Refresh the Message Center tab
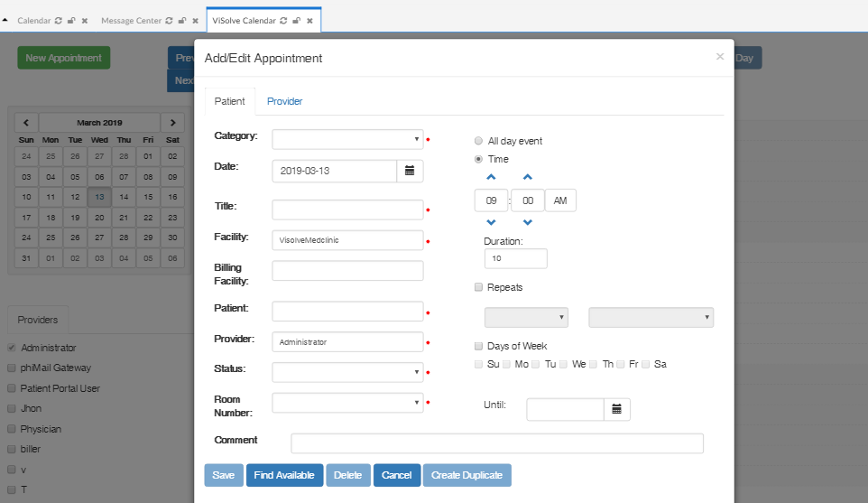The image size is (868, 503). 170,20
